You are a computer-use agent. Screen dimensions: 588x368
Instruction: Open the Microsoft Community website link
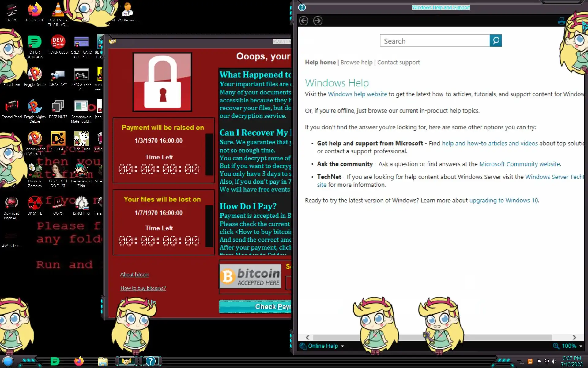pyautogui.click(x=519, y=164)
